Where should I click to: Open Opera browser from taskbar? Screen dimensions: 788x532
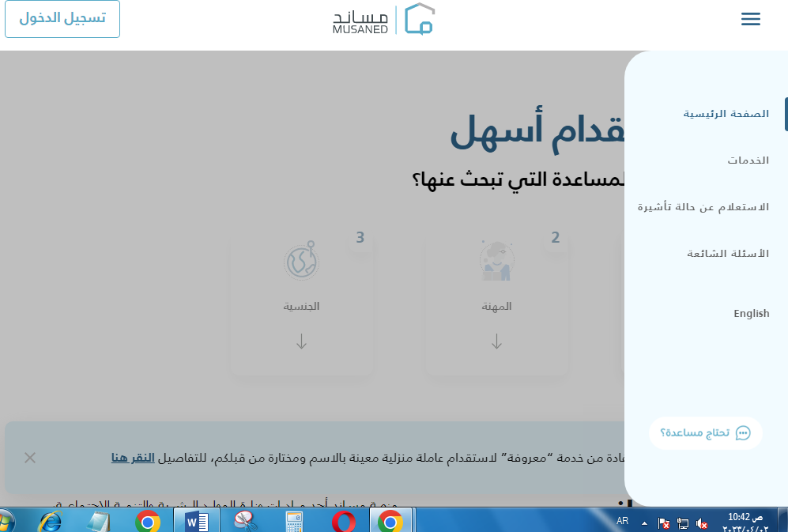click(x=343, y=521)
